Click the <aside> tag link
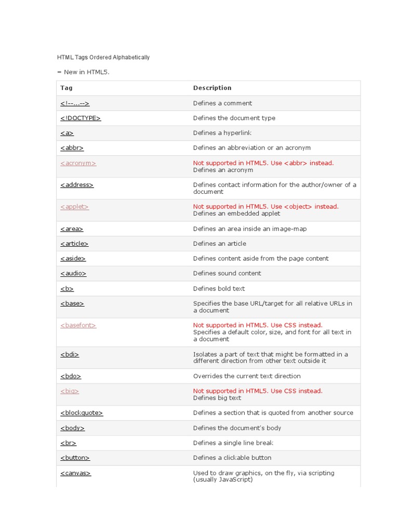The width and height of the screenshot is (399, 532). click(x=73, y=259)
